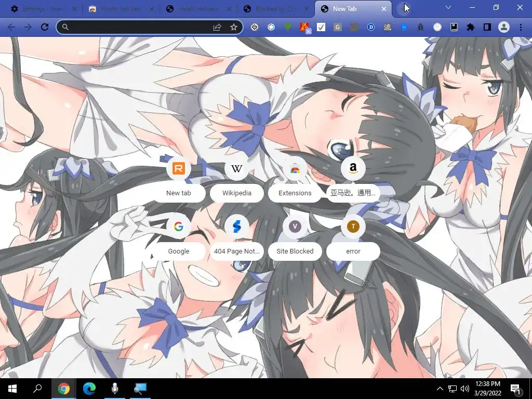Image resolution: width=532 pixels, height=399 pixels.
Task: Open the Extensions shortcut tile
Action: pyautogui.click(x=295, y=180)
